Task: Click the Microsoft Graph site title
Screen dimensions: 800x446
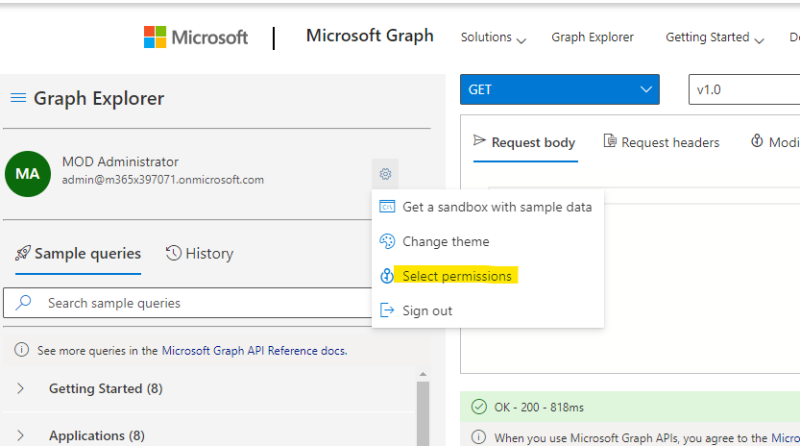Action: pyautogui.click(x=370, y=36)
